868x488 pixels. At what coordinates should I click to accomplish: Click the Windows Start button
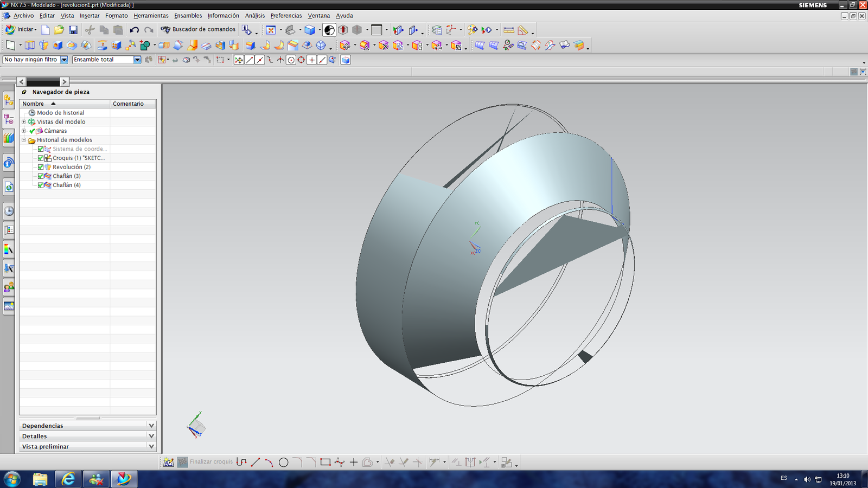[12, 479]
